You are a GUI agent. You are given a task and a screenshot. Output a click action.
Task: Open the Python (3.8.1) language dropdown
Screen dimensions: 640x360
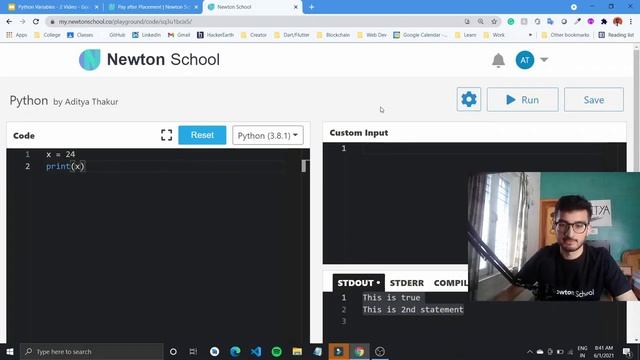pos(268,135)
